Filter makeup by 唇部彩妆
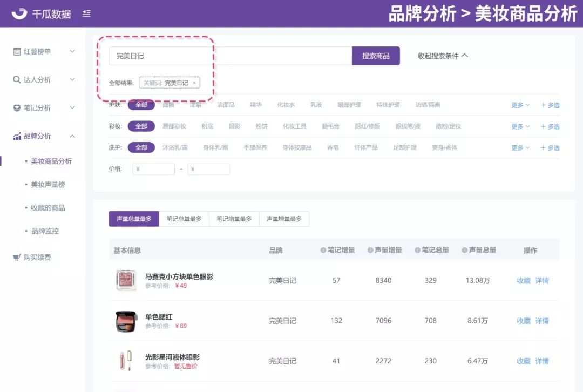583x392 pixels. [x=174, y=126]
